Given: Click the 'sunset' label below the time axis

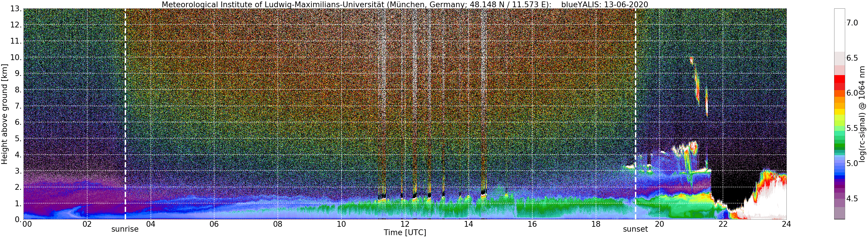Looking at the screenshot, I should click(x=635, y=229).
